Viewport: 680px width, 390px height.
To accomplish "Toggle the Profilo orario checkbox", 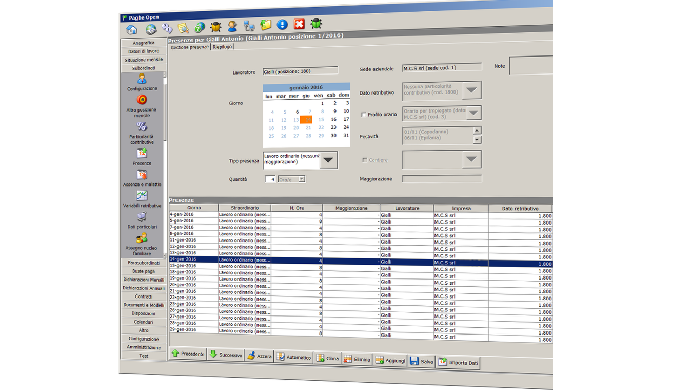I will pos(363,115).
